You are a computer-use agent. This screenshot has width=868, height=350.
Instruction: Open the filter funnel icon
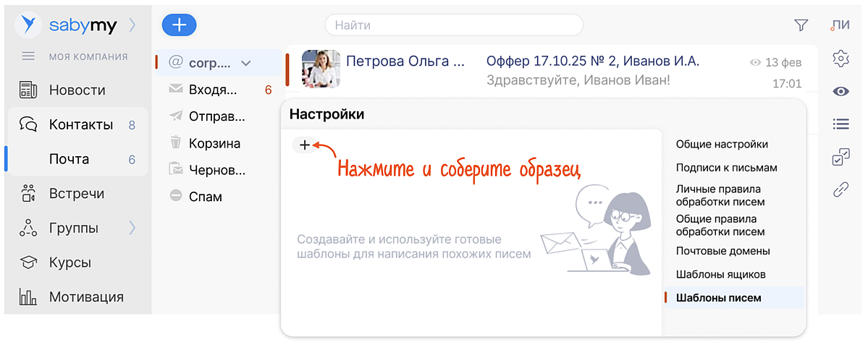pos(801,25)
